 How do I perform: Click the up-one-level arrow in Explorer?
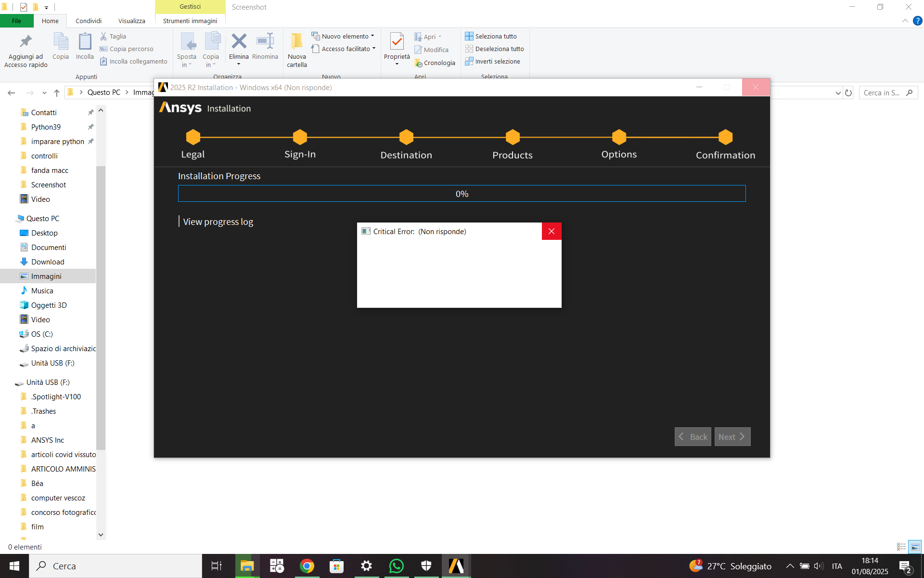pos(57,92)
